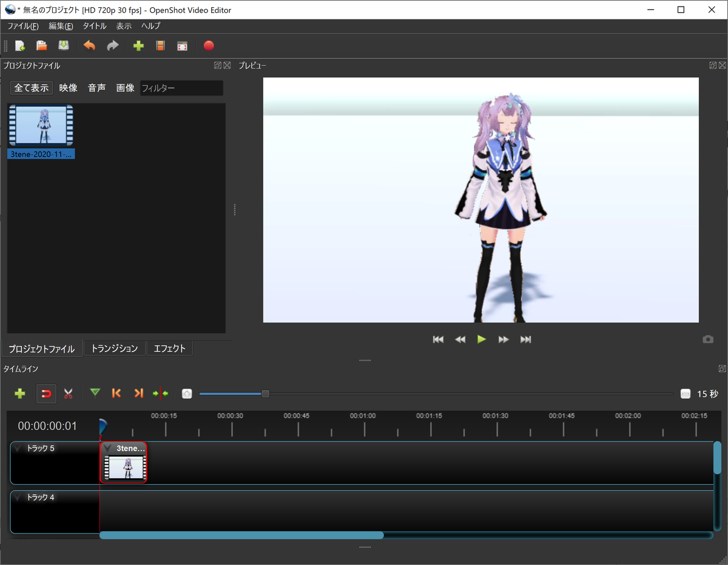The width and height of the screenshot is (728, 565).
Task: Open the ファイル menu
Action: coord(22,26)
